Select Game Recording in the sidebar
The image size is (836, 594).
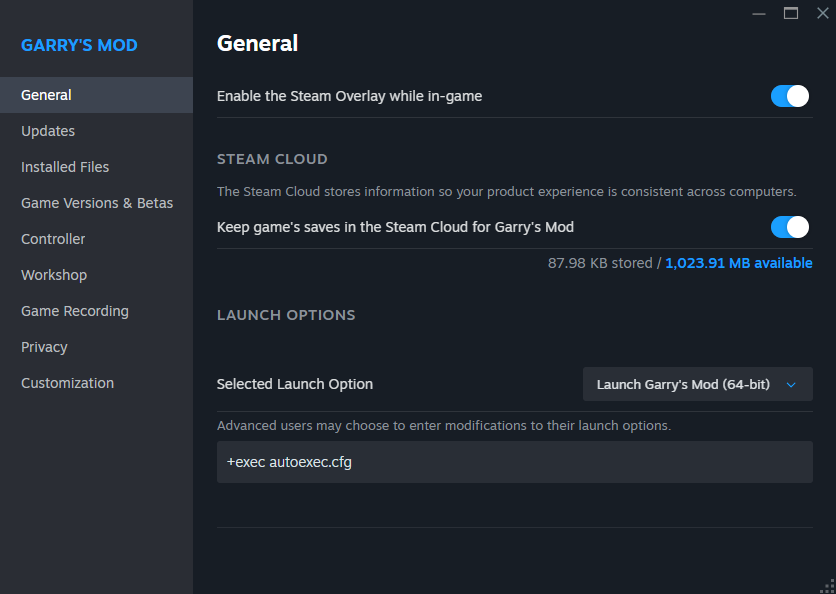tap(75, 311)
